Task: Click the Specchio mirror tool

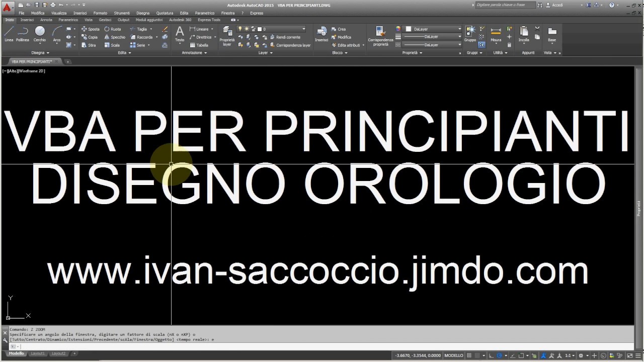Action: (115, 37)
